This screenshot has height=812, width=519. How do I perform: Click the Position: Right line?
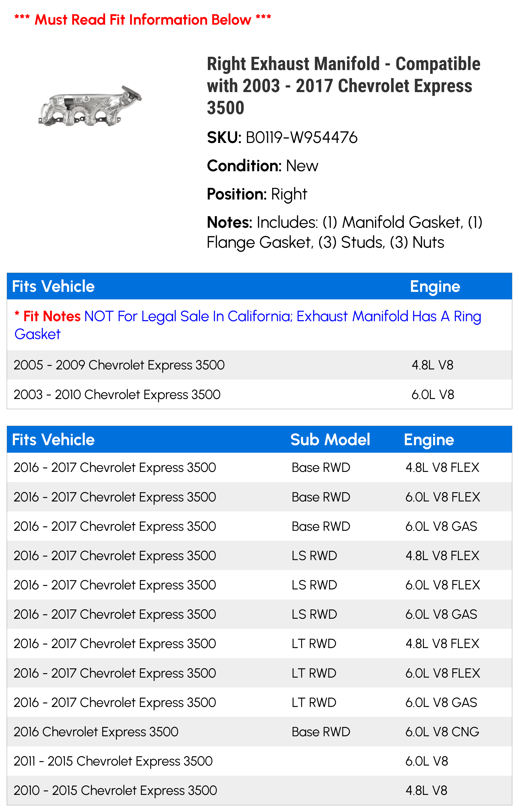click(257, 194)
